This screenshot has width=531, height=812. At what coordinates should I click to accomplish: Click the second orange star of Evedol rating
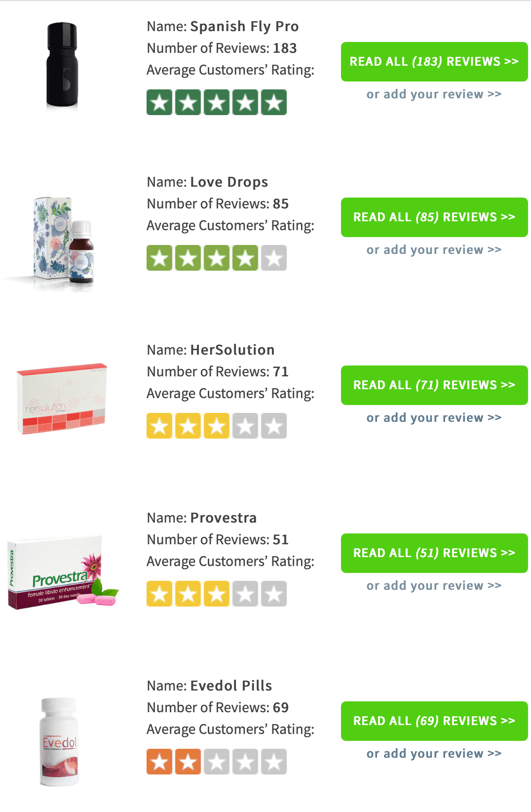click(188, 762)
